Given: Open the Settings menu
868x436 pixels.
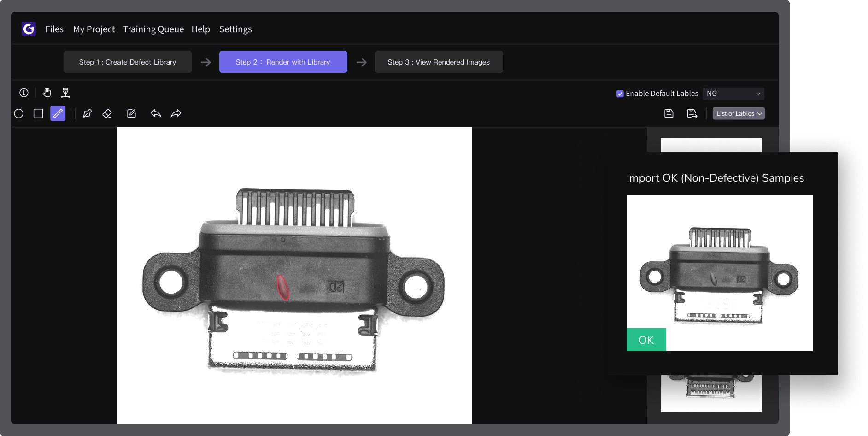Looking at the screenshot, I should [235, 29].
